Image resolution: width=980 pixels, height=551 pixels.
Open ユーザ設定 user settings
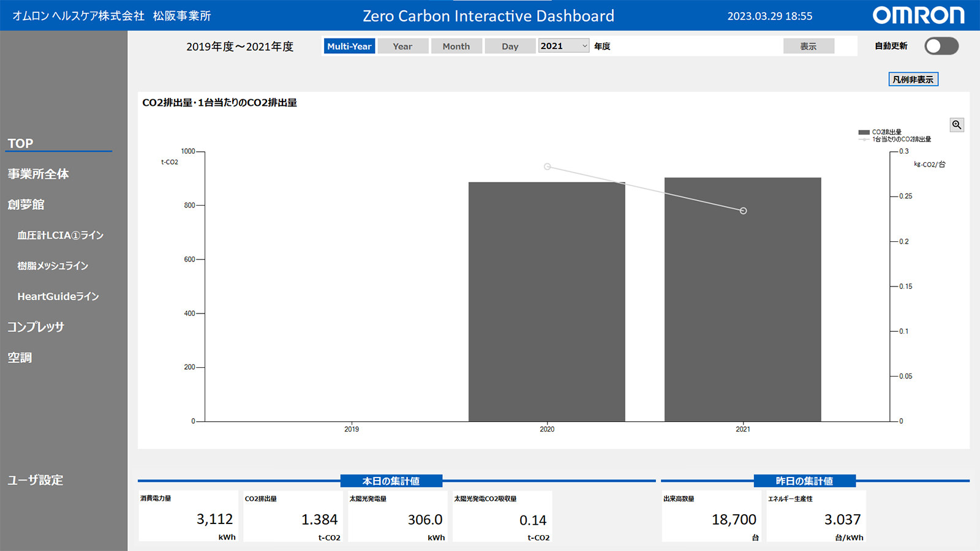(36, 480)
